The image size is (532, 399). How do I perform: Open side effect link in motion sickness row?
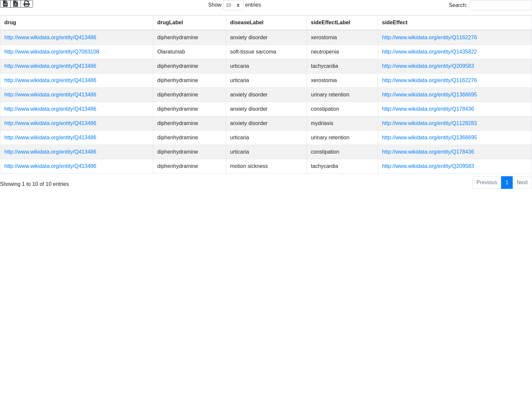pos(428,166)
